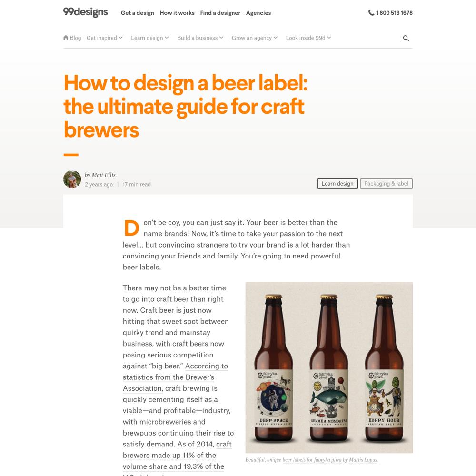The width and height of the screenshot is (476, 476).
Task: Expand the Learn design nav dropdown
Action: point(149,38)
